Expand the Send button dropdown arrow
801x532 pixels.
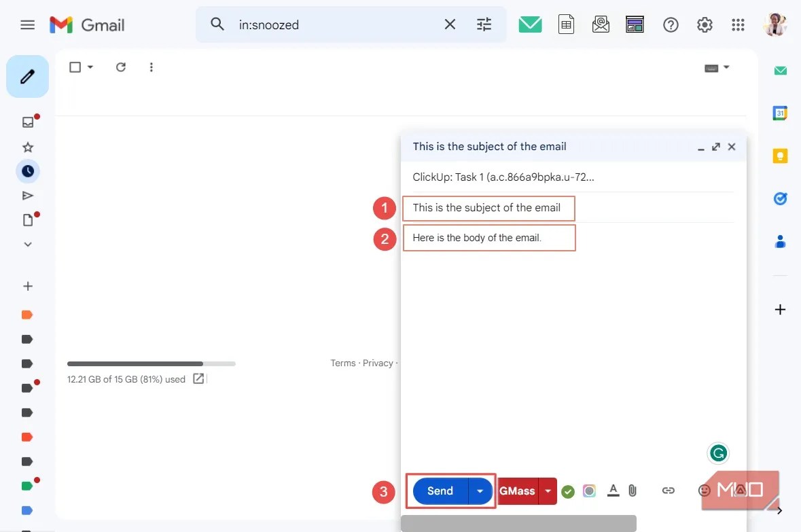point(480,491)
